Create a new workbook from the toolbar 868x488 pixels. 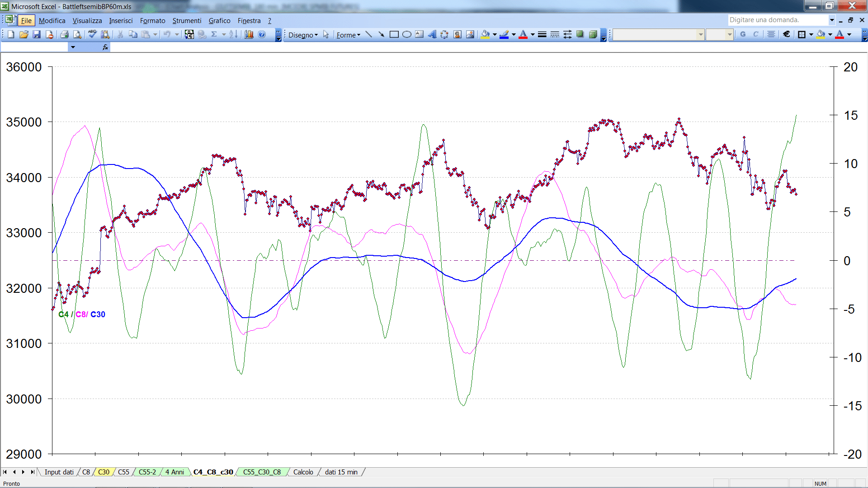pos(11,34)
